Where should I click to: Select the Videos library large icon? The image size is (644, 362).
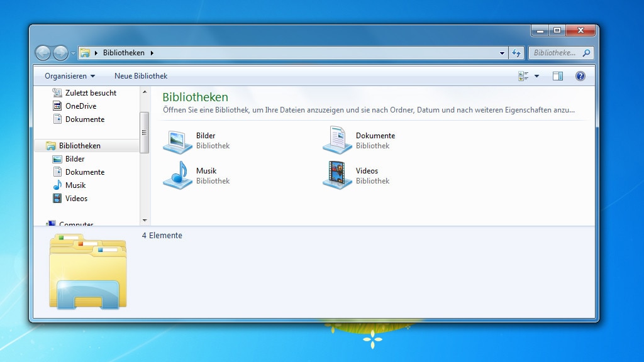coord(337,175)
